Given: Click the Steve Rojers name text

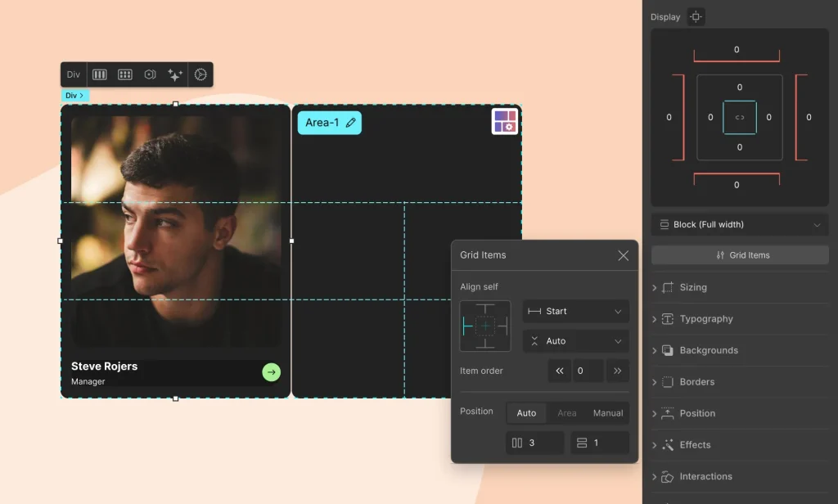Looking at the screenshot, I should coord(104,366).
